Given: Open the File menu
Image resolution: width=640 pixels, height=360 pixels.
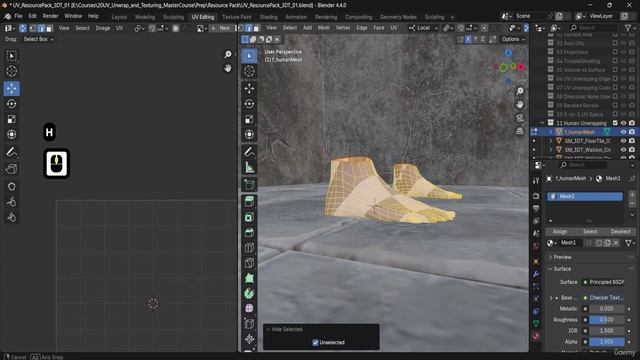Looking at the screenshot, I should coord(18,16).
